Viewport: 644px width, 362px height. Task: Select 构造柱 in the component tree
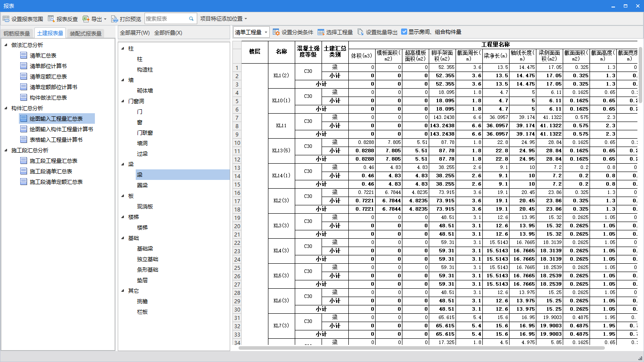(145, 69)
